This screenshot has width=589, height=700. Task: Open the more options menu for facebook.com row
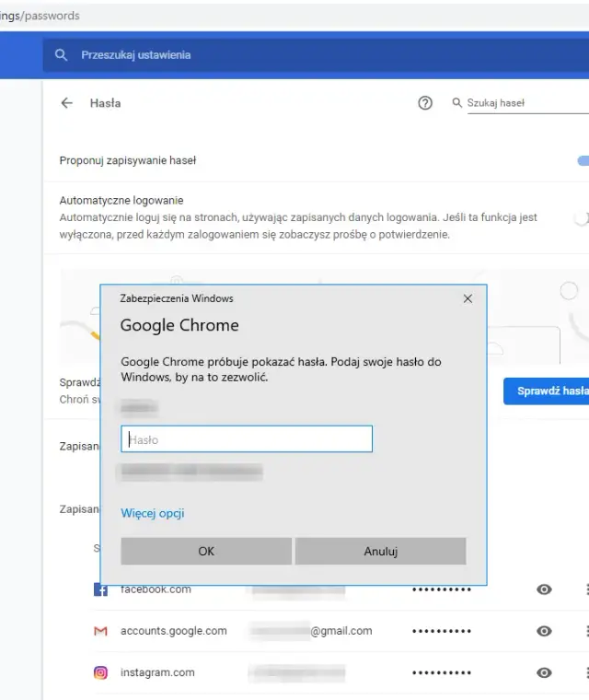point(587,589)
